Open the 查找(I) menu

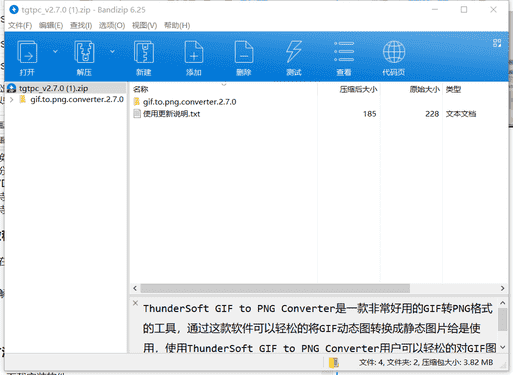pyautogui.click(x=81, y=25)
